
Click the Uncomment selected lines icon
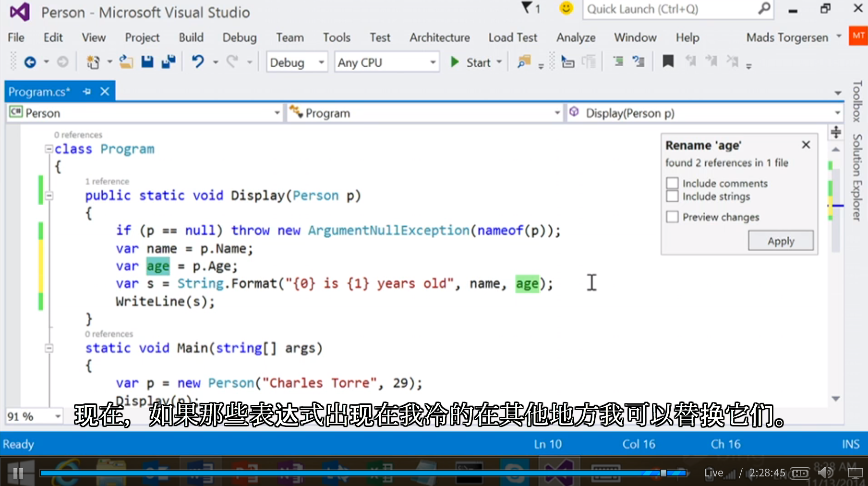[x=639, y=62]
